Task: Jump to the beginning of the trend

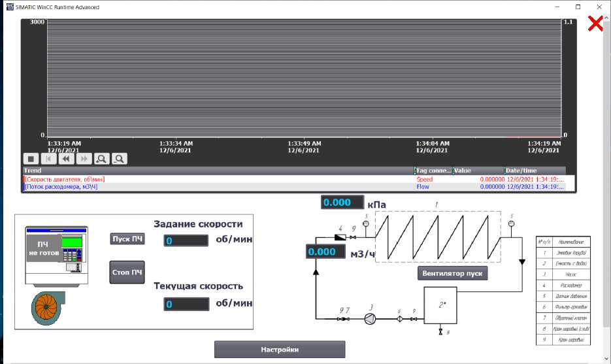Action: [48, 159]
